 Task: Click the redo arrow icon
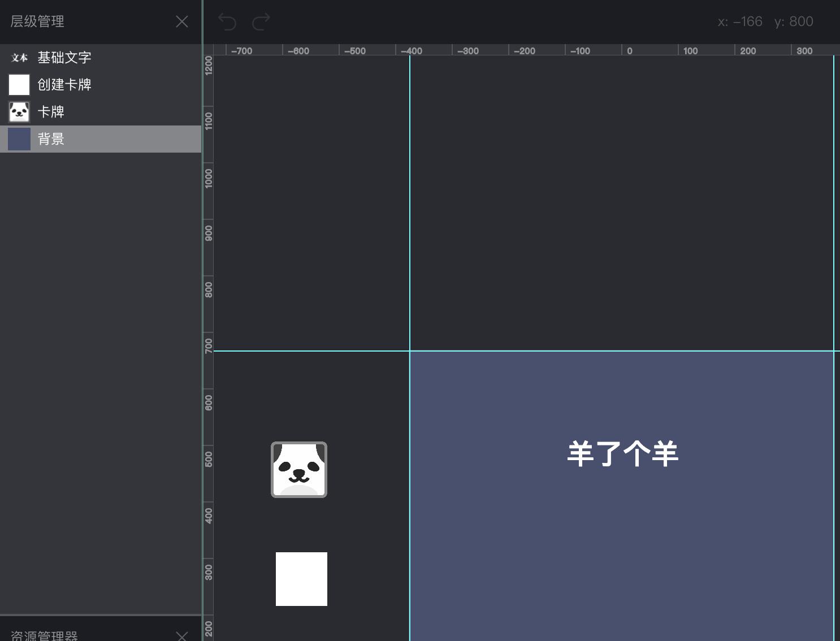[x=261, y=22]
